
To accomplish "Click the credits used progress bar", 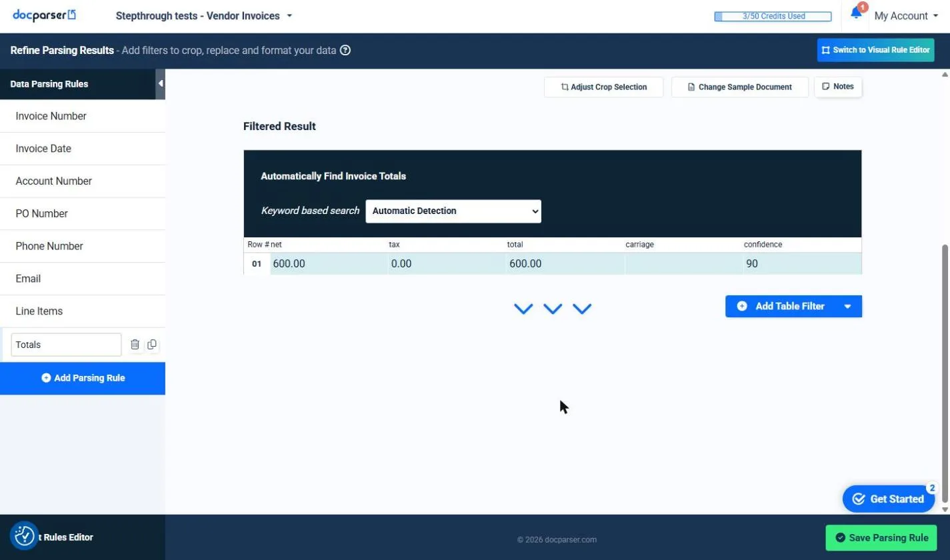I will (773, 17).
